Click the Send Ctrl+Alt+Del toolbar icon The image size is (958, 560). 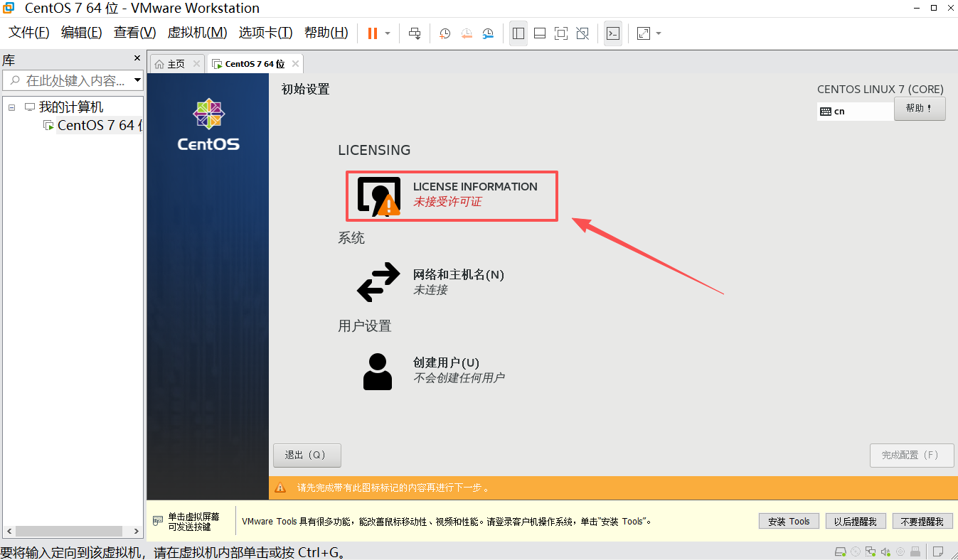415,33
